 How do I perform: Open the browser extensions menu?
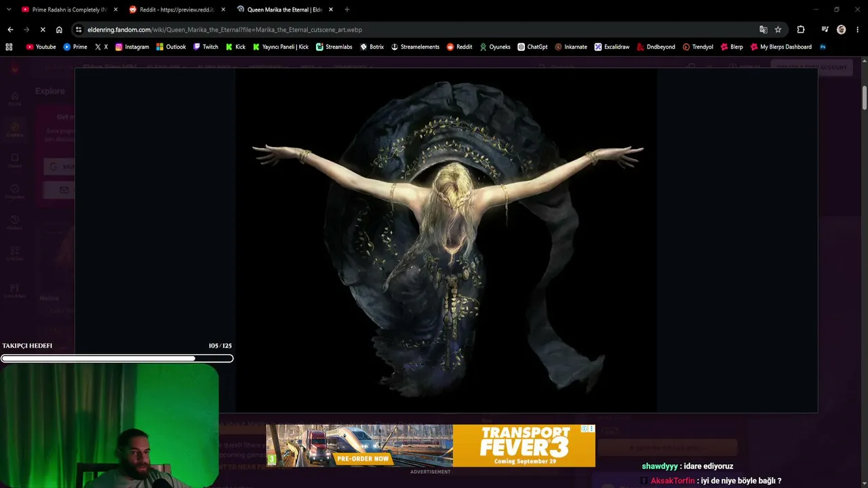pos(801,30)
